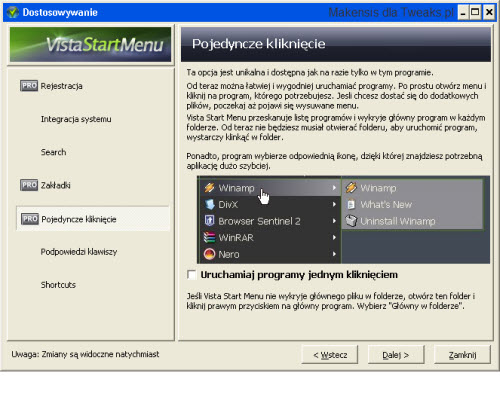
Task: Click the Pojedyncze kliknięcie header title
Action: (x=258, y=44)
